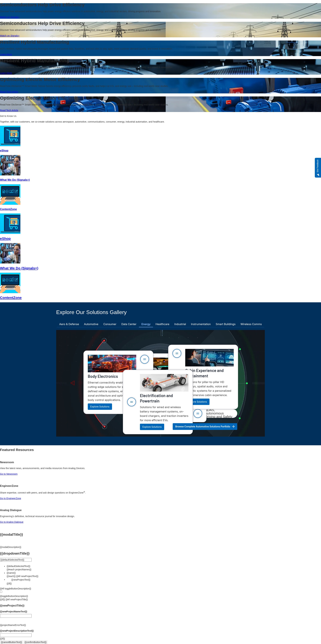Open the Data Center tab
The height and width of the screenshot is (644, 321).
129,324
